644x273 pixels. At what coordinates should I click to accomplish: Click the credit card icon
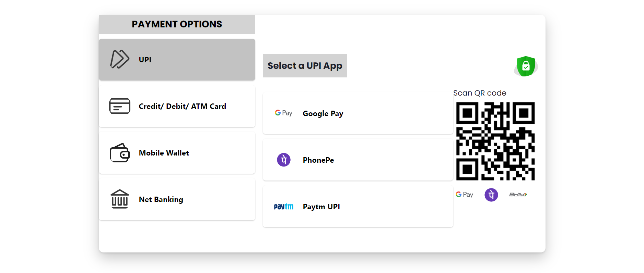click(120, 106)
